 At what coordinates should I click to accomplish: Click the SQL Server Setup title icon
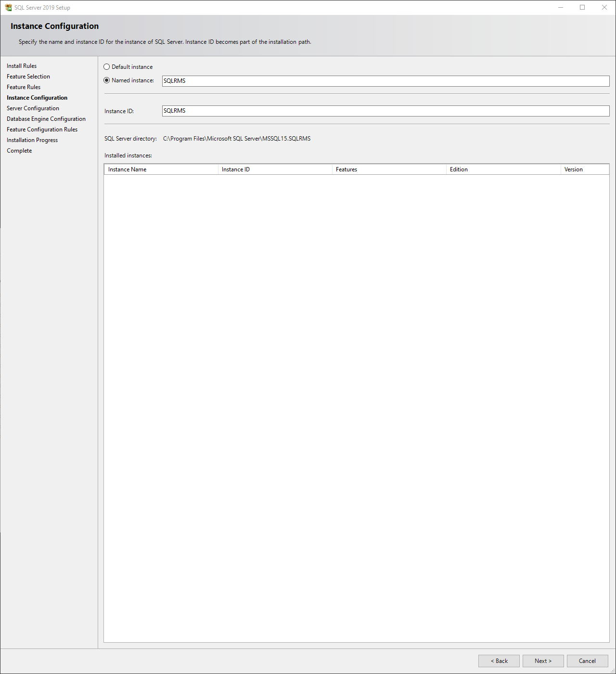tap(8, 7)
